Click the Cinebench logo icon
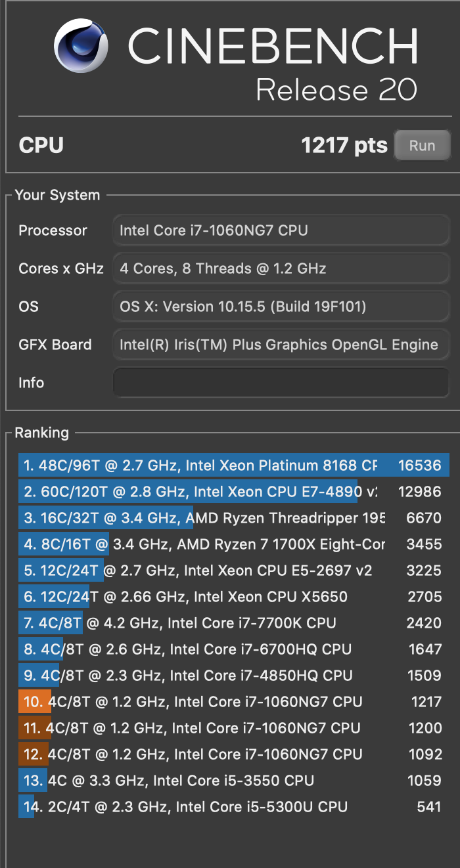Viewport: 460px width, 868px height. (x=81, y=46)
